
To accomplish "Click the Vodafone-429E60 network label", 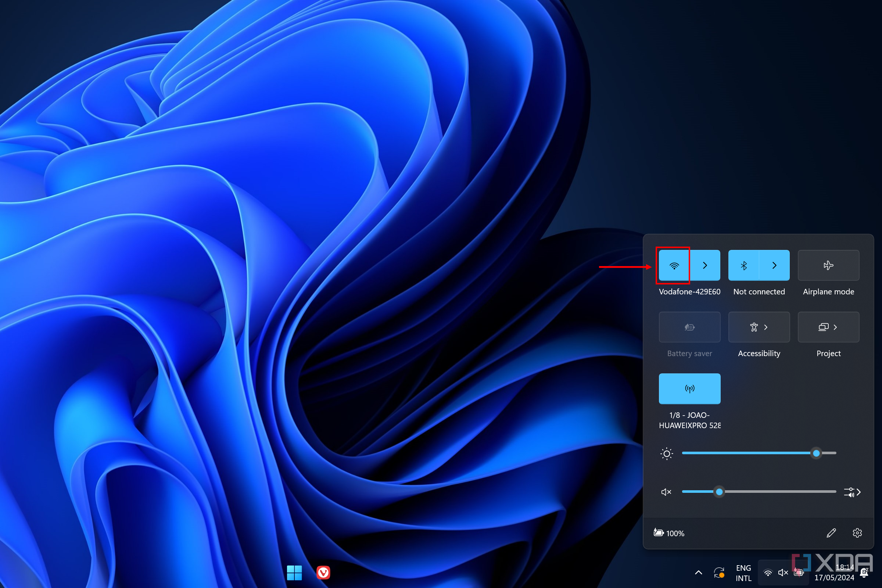I will pos(690,292).
